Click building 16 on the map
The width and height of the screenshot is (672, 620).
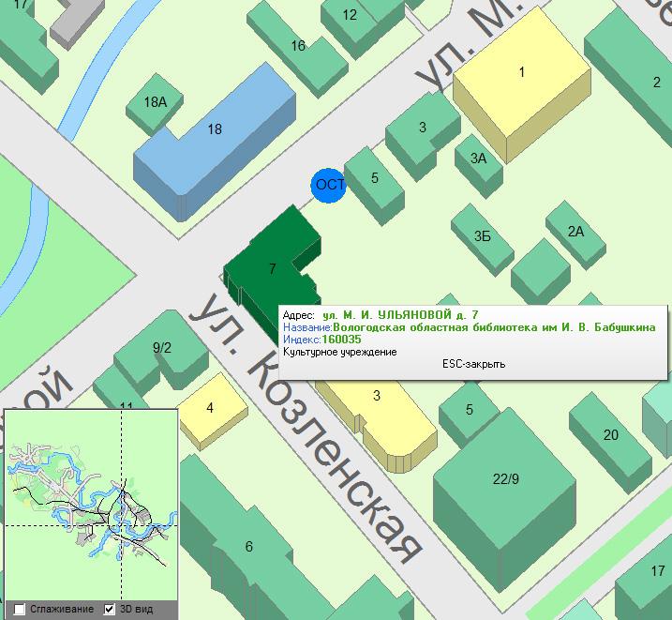(x=298, y=46)
